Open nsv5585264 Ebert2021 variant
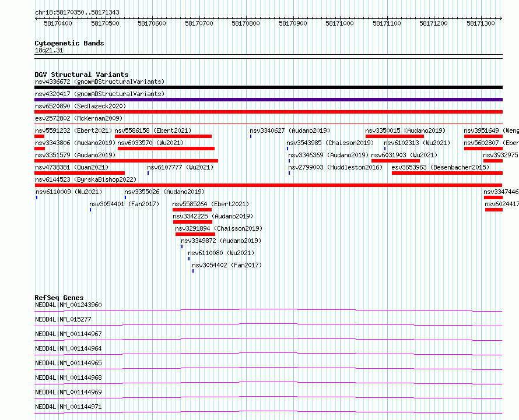This screenshot has width=519, height=420. (x=211, y=204)
